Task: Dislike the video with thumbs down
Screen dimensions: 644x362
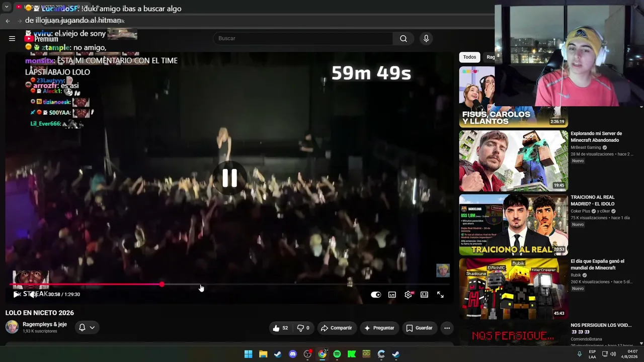Action: 303,328
